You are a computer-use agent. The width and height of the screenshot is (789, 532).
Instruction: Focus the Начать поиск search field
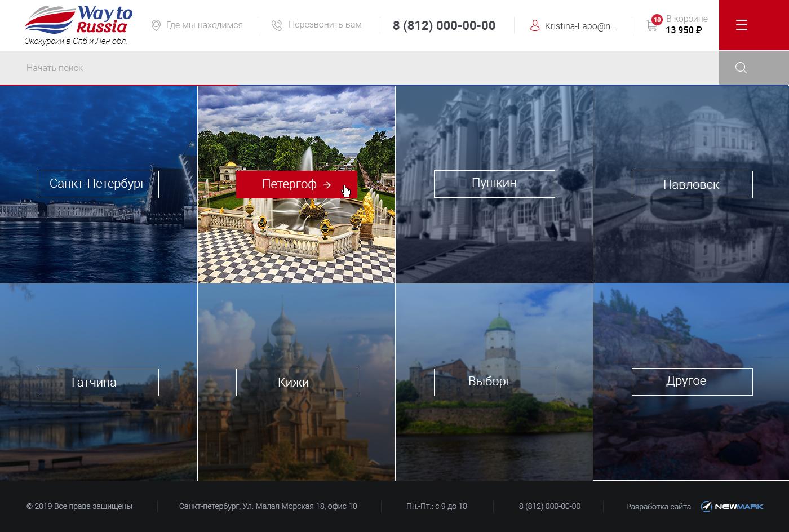coord(360,68)
